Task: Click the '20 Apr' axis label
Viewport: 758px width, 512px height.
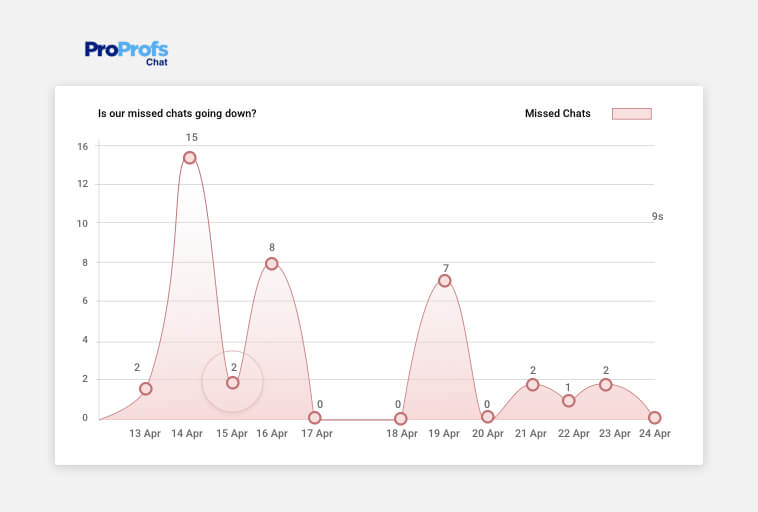Action: coord(488,434)
